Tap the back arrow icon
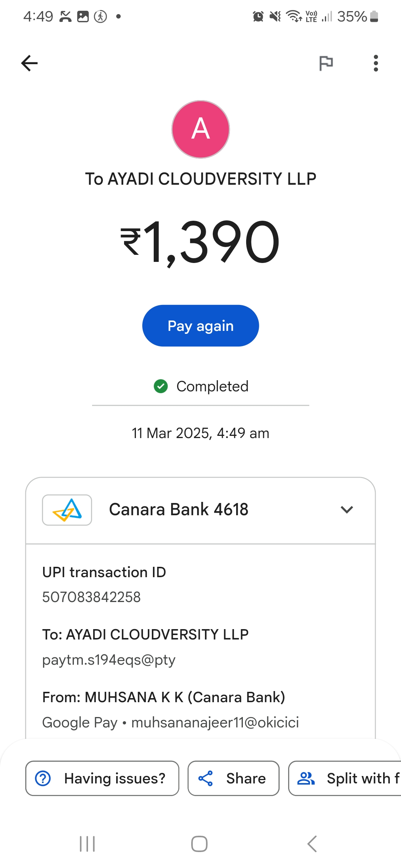 [29, 63]
